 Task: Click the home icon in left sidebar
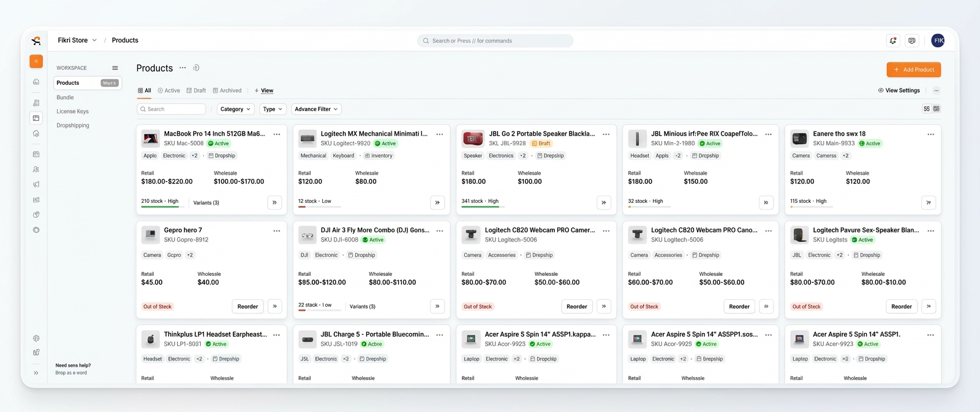coord(36,82)
